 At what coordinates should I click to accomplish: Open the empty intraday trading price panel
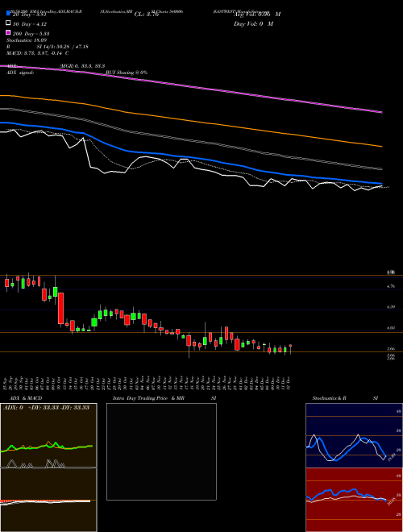click(x=161, y=451)
